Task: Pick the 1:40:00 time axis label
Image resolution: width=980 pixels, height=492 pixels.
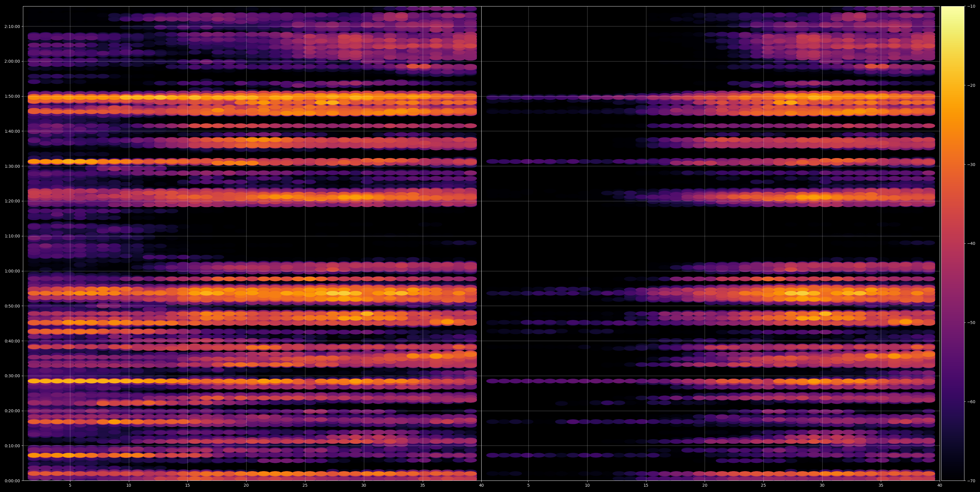Action: tap(13, 131)
